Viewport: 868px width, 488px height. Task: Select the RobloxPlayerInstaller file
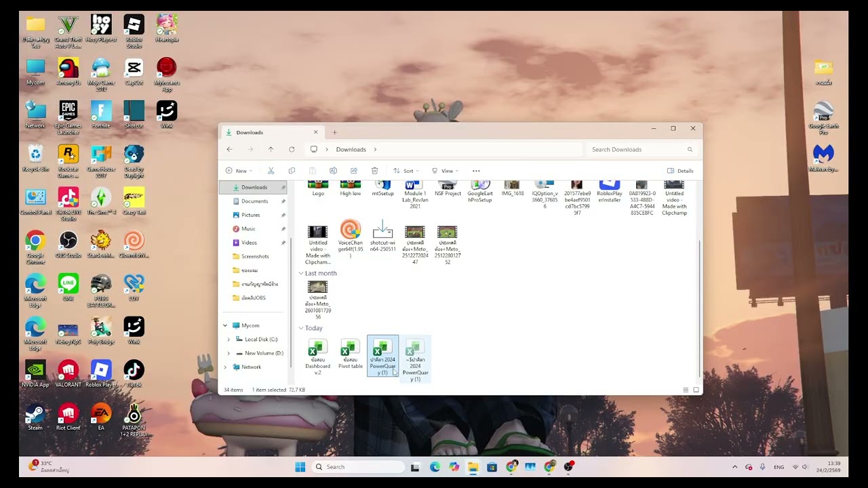[x=609, y=192]
